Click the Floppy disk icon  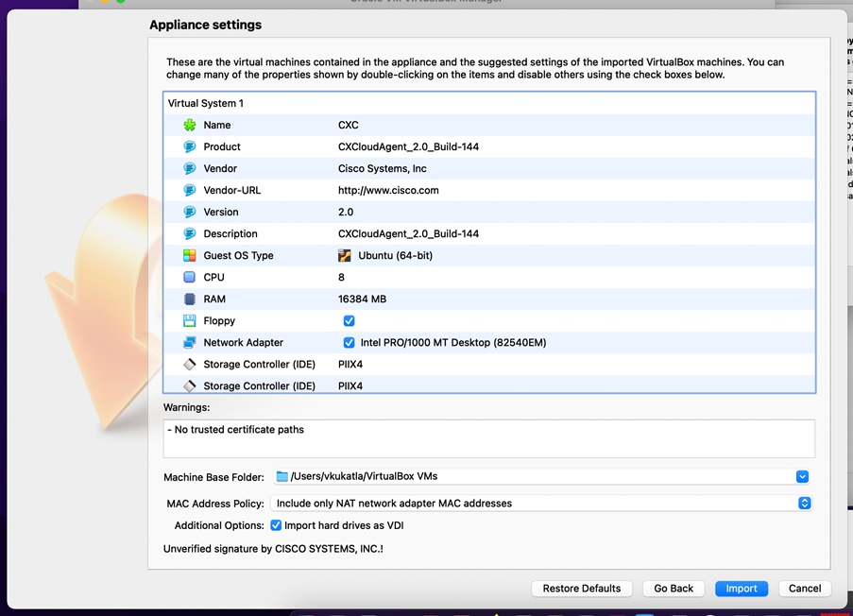pos(189,321)
